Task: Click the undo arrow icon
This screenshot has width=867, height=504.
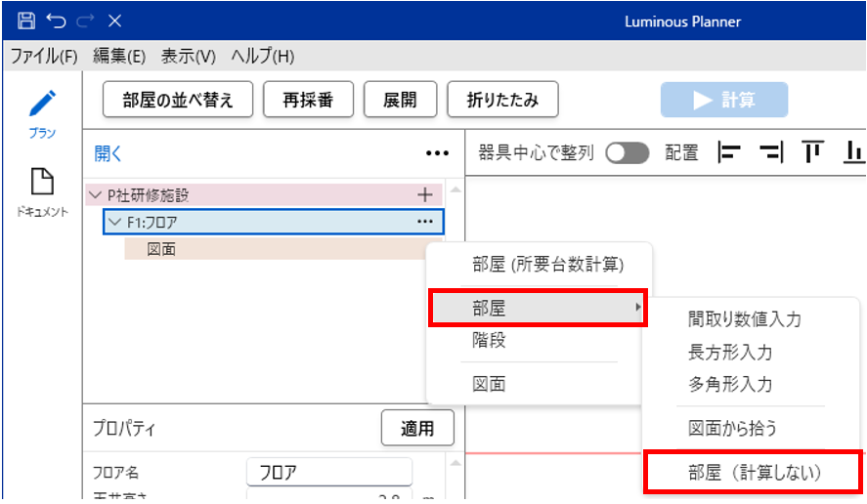Action: 56,21
